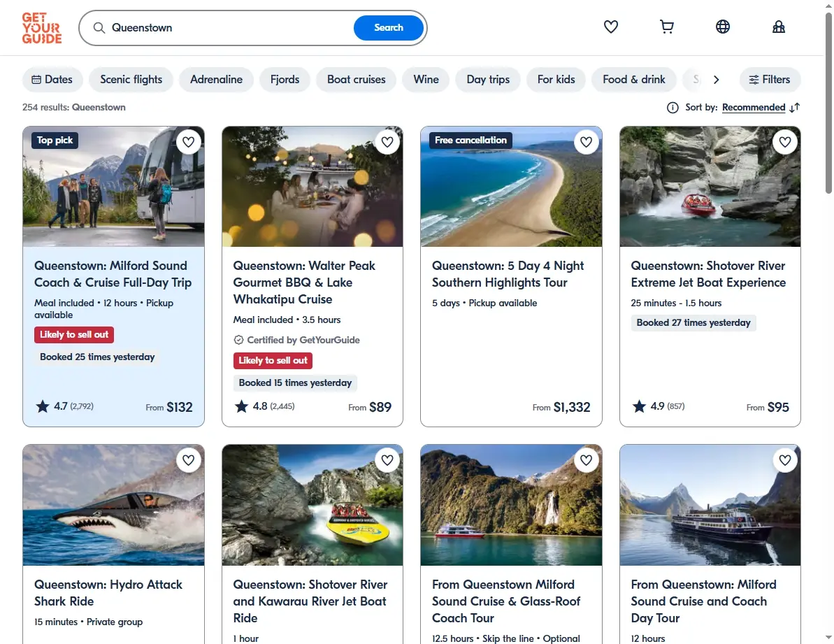Click the Milford Sound coach group photo
Image resolution: width=834 pixels, height=644 pixels.
[113, 187]
